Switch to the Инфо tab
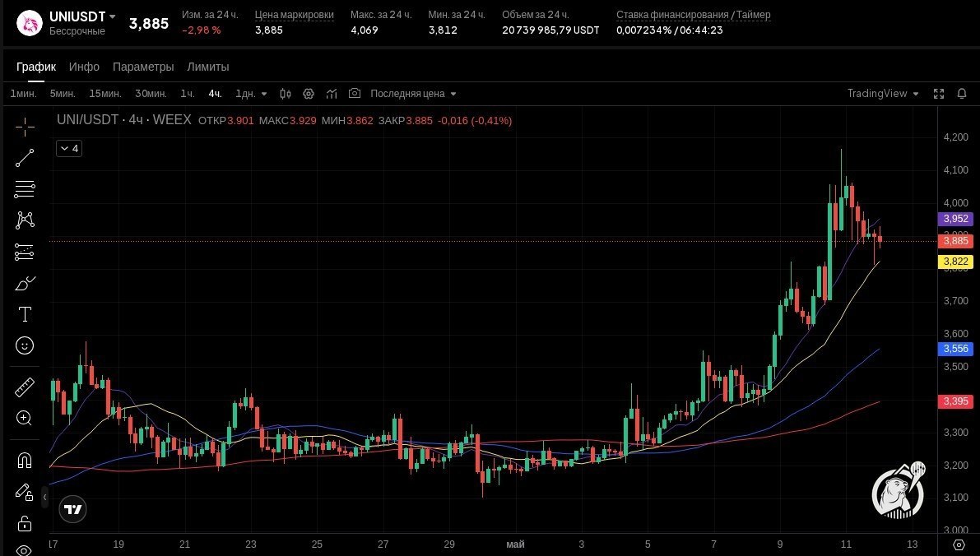This screenshot has height=556, width=980. point(85,67)
